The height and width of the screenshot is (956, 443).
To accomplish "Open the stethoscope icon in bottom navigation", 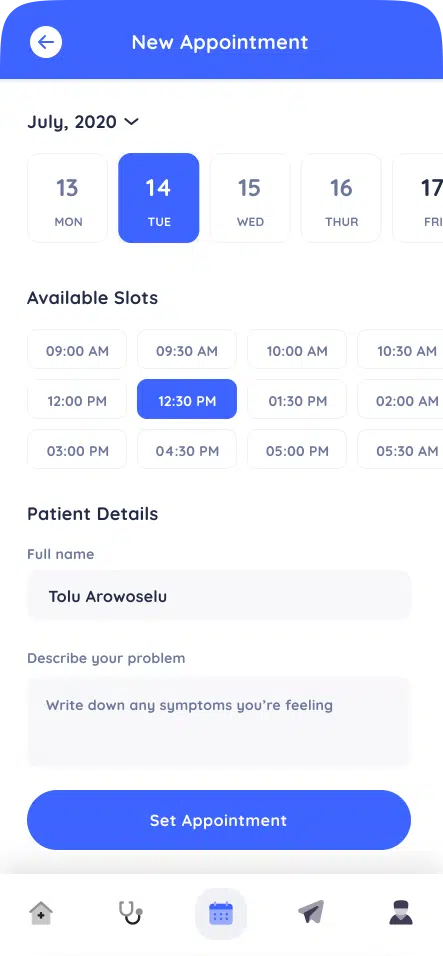I will 130,913.
